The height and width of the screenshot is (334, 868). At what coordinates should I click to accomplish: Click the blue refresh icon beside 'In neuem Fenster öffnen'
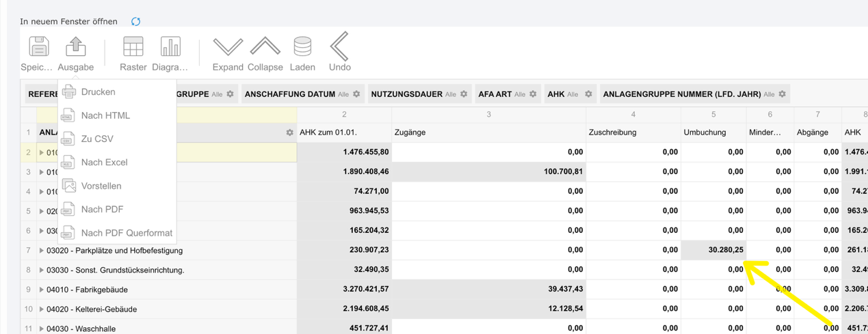point(135,22)
